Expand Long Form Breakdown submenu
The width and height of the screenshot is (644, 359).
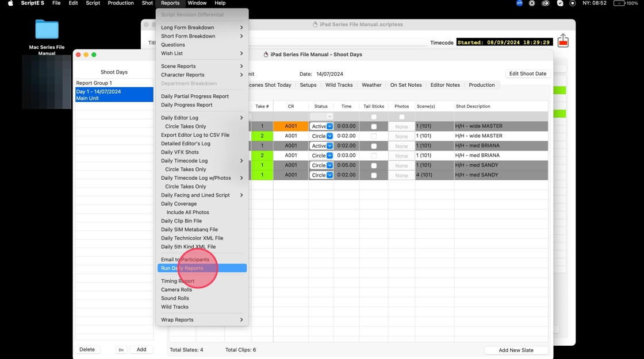pos(202,28)
